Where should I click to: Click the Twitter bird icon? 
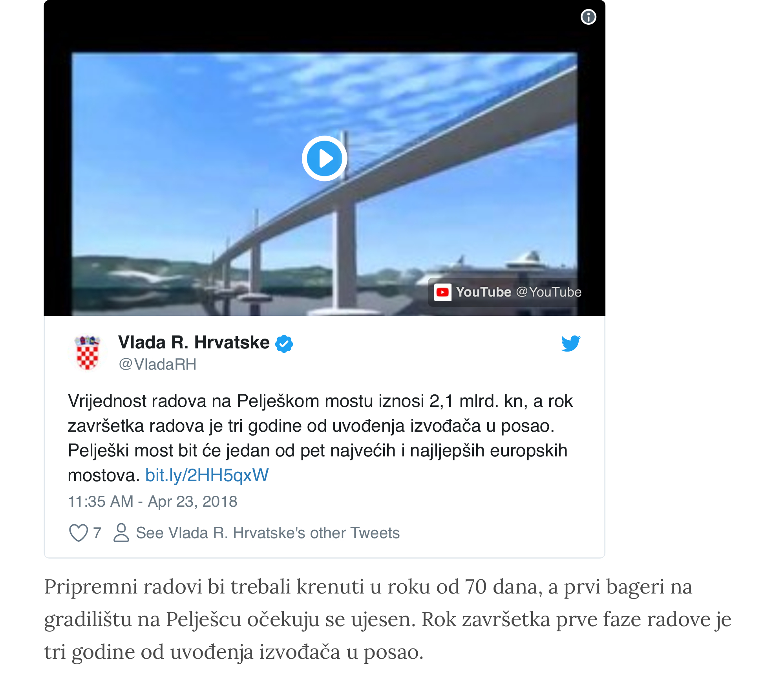pyautogui.click(x=570, y=343)
